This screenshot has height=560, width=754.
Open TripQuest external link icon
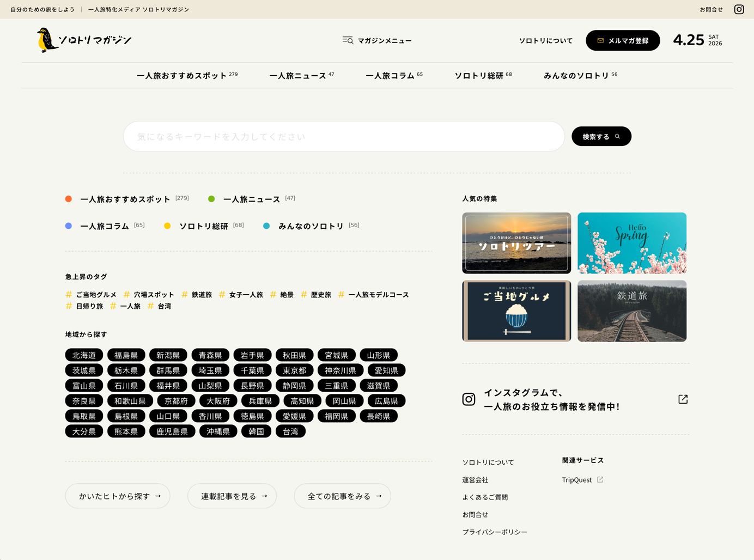(x=600, y=480)
